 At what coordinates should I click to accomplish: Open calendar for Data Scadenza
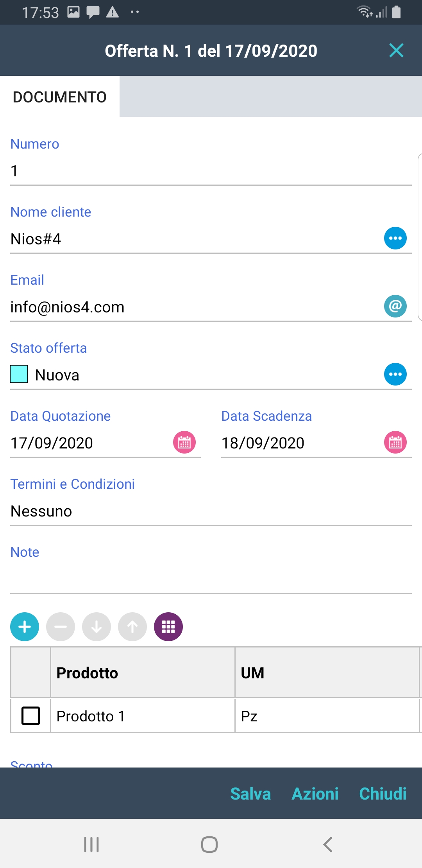coord(395,442)
